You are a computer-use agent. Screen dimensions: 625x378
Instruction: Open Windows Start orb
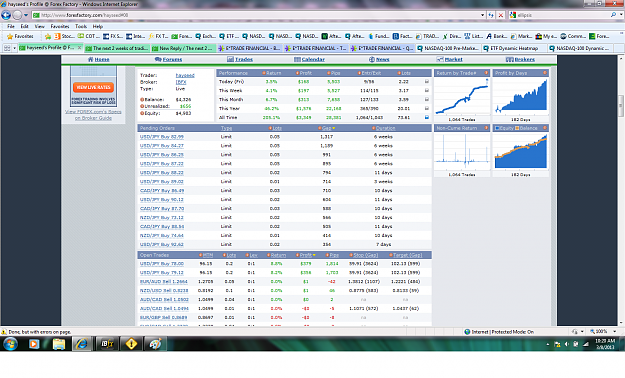tap(10, 343)
